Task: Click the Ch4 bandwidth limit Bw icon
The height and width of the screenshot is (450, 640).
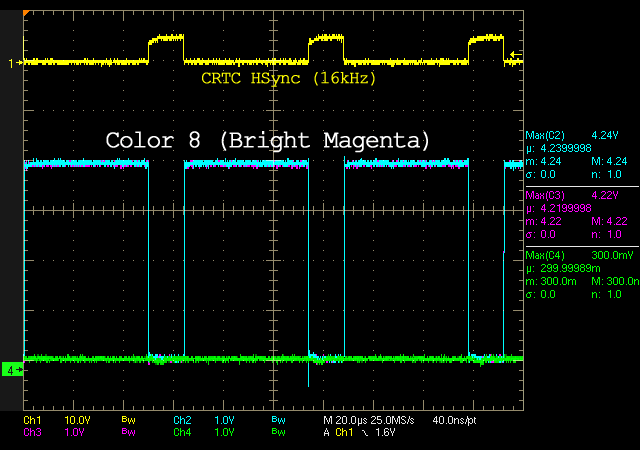Action: pyautogui.click(x=277, y=432)
